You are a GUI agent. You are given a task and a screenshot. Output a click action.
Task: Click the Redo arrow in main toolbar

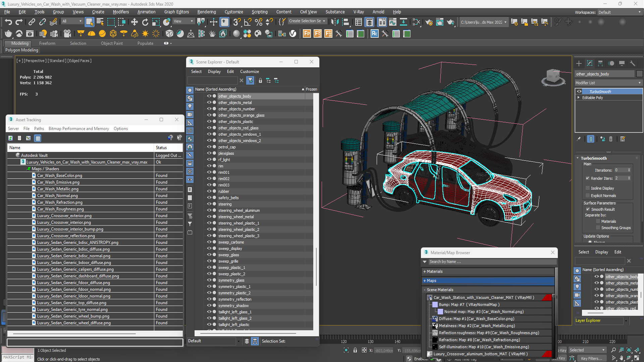point(19,22)
